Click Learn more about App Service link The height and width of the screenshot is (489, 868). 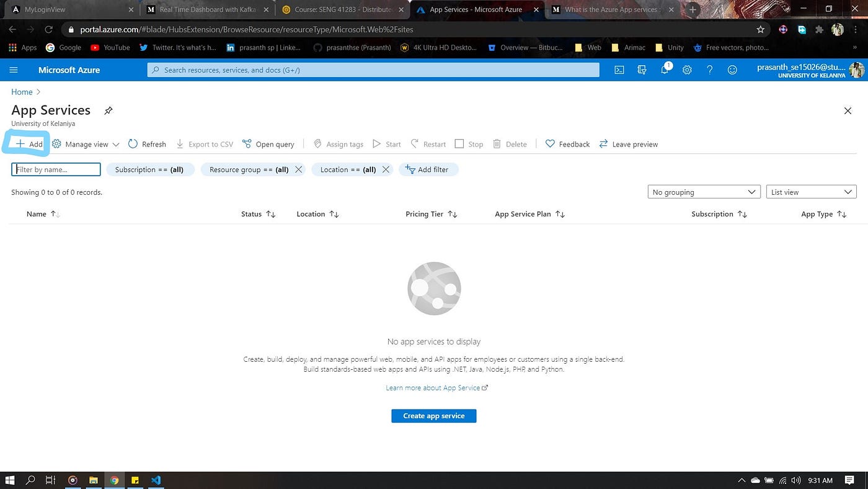[x=436, y=388]
